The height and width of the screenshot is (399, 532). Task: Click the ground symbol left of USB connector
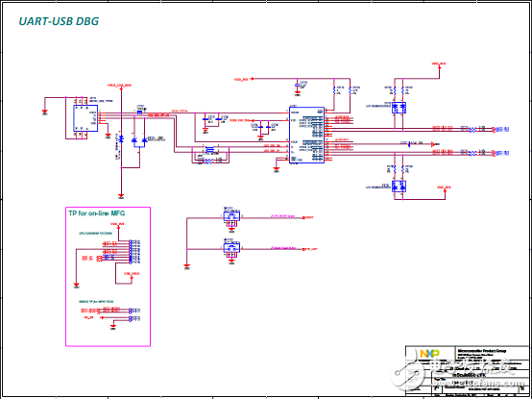[44, 112]
